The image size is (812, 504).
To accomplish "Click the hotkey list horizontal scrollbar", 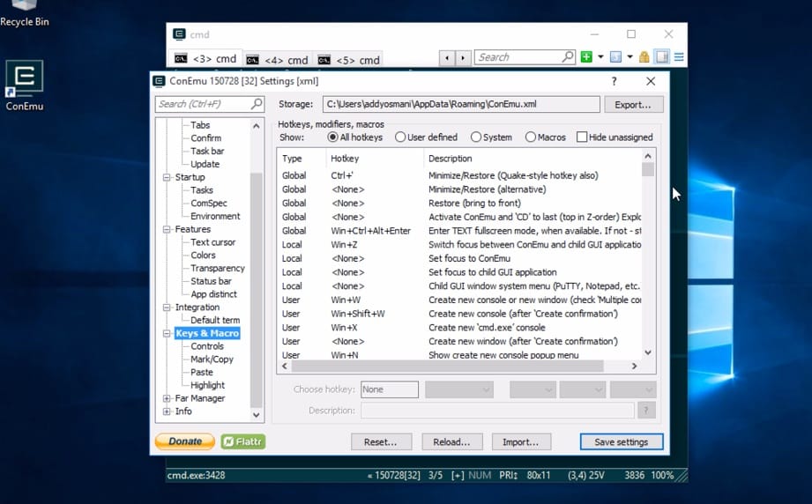I will click(458, 366).
